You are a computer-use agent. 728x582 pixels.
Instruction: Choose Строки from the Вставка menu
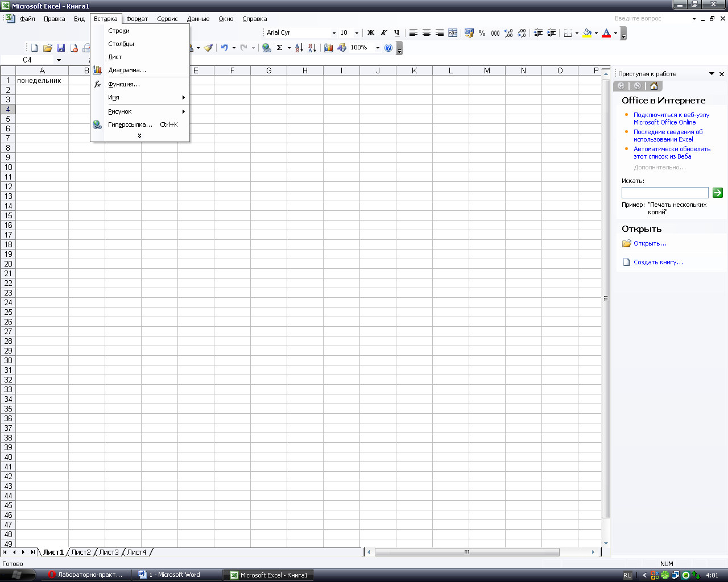(140, 31)
